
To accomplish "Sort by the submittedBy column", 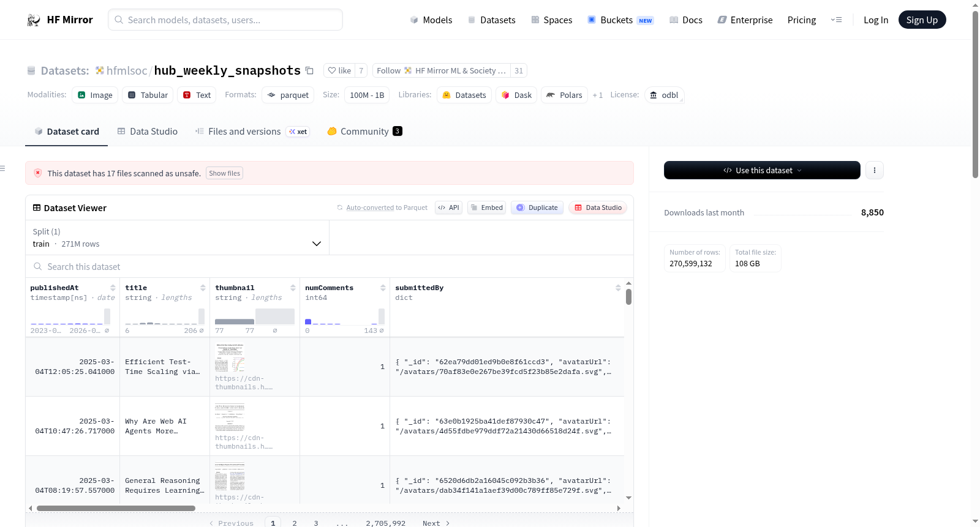I will pos(618,288).
